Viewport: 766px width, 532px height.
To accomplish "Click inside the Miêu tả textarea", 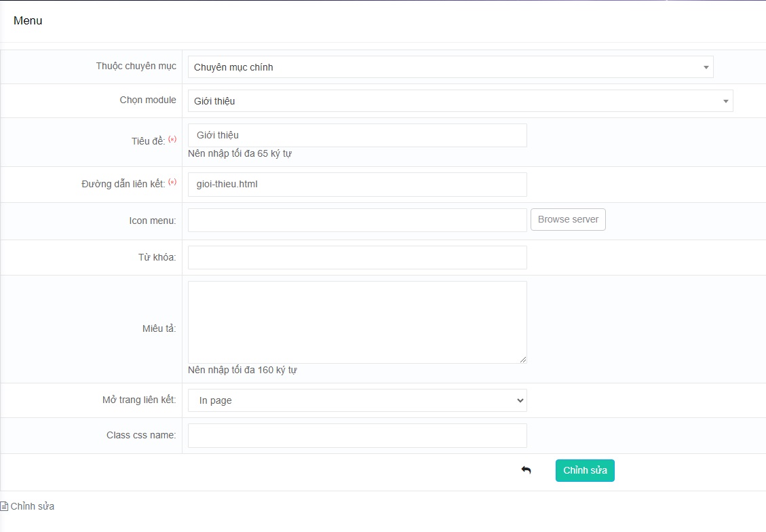I will (357, 322).
